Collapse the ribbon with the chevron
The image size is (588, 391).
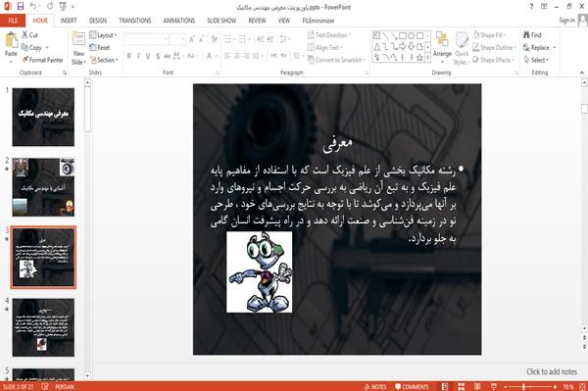pos(582,73)
